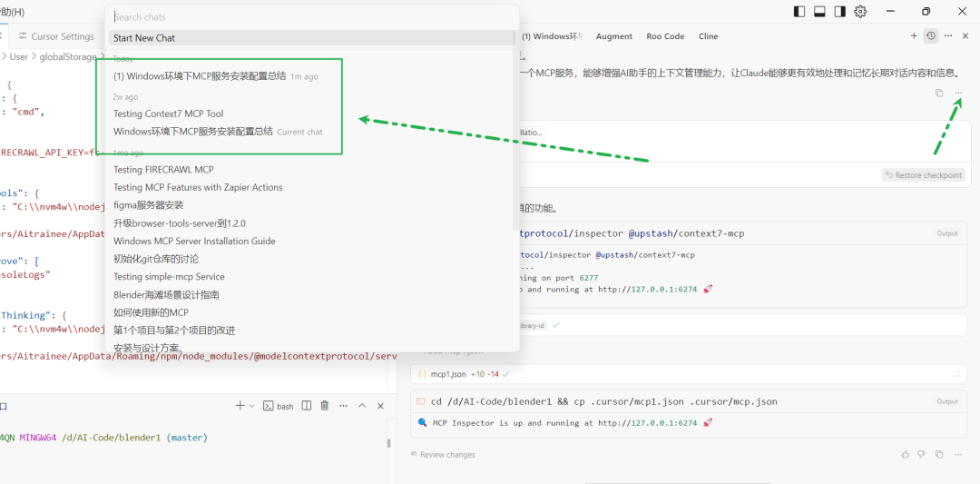Open message options ellipsis below Claude text
This screenshot has width=980, height=484.
pos(959,94)
